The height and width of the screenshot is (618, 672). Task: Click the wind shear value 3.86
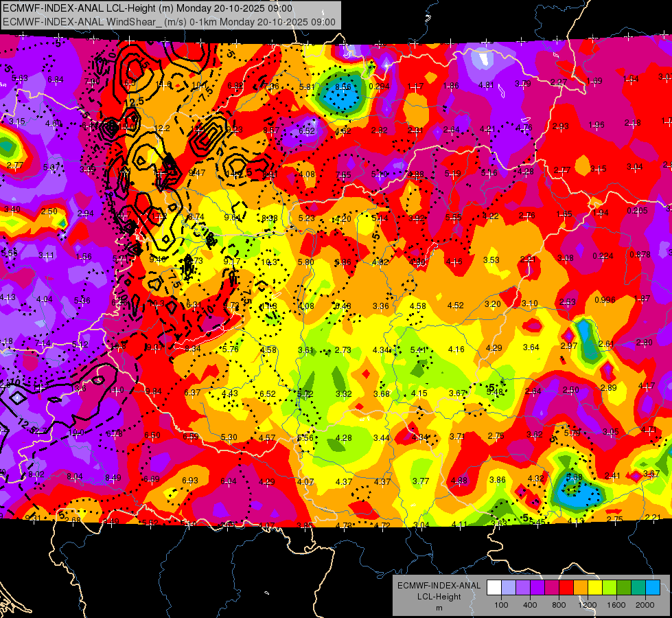coord(498,480)
